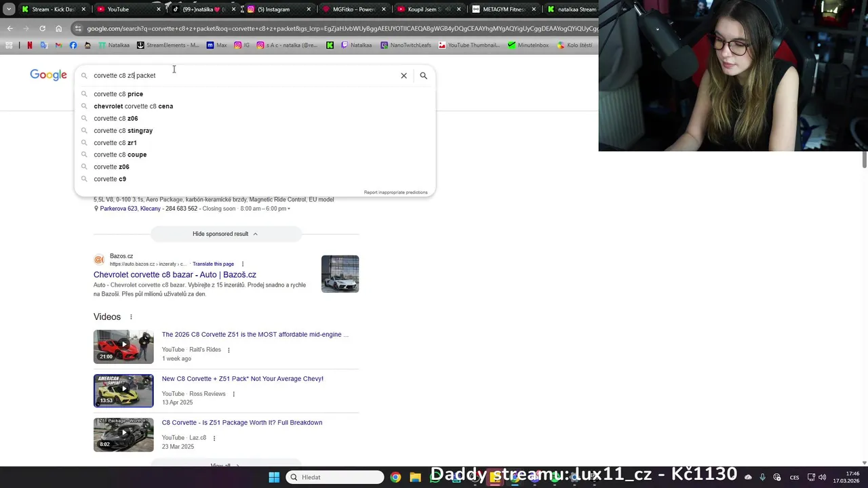The width and height of the screenshot is (868, 488).
Task: Open the apps grid in bookmarks bar
Action: click(x=9, y=45)
